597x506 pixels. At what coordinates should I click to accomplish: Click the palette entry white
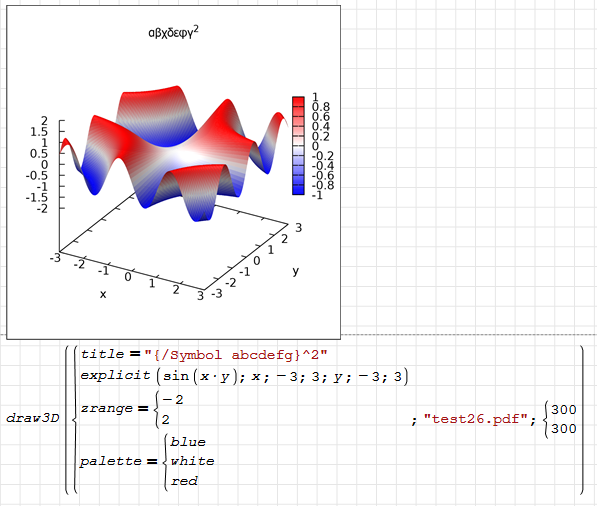click(192, 461)
